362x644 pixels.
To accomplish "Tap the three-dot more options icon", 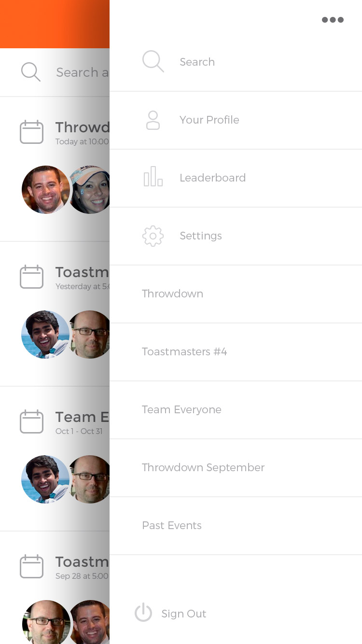I will 333,20.
